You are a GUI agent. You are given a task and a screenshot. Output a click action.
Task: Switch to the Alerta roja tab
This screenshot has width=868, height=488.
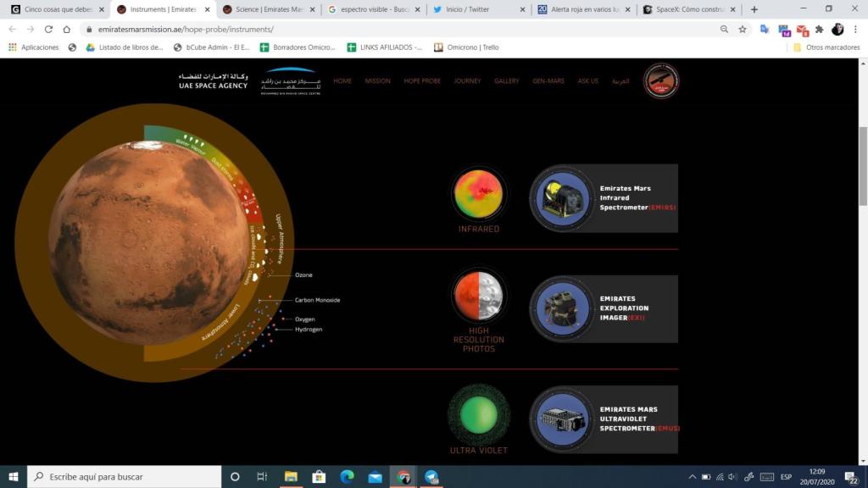pyautogui.click(x=585, y=9)
